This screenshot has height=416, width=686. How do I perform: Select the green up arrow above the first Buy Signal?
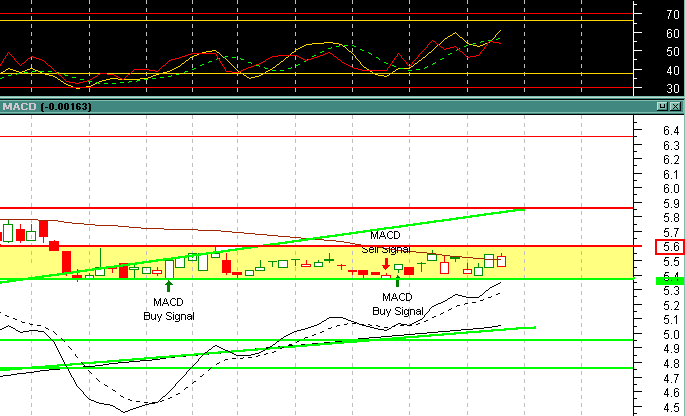pyautogui.click(x=169, y=286)
